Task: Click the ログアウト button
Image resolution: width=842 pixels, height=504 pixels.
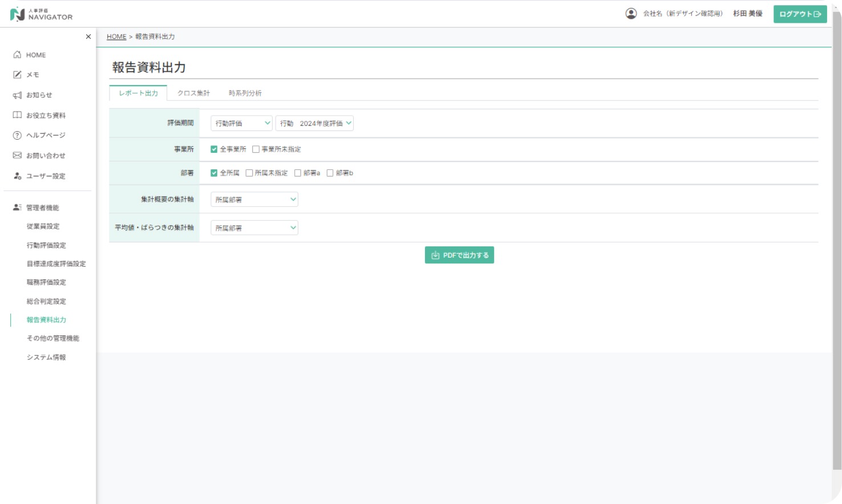Action: (800, 14)
